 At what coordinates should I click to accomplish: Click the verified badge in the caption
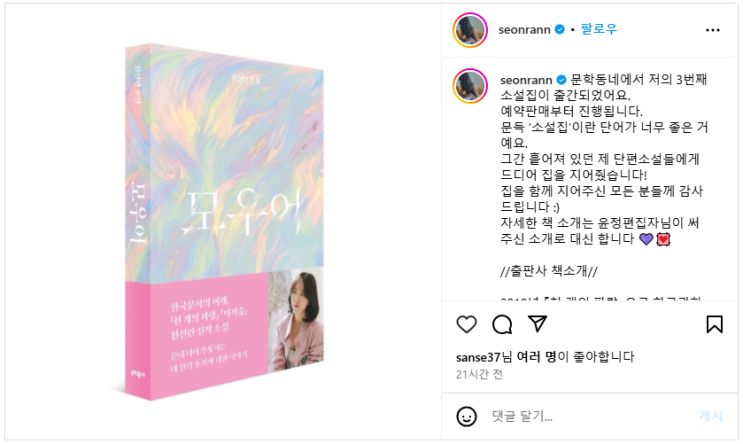point(562,80)
